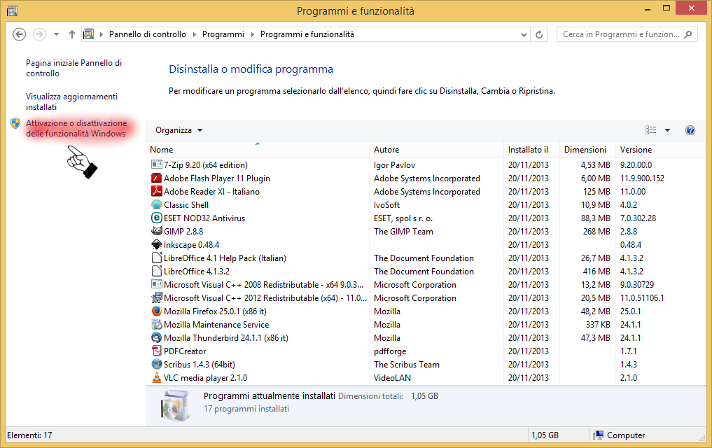Viewport: 712px width, 448px height.
Task: Go back with the back arrow
Action: [x=19, y=34]
